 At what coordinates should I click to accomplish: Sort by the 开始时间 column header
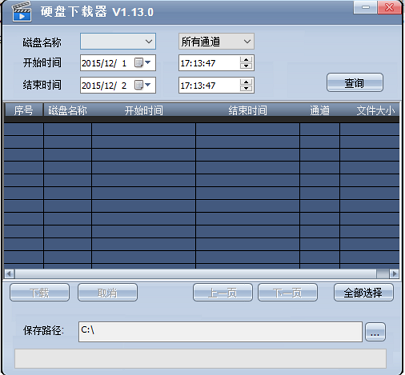tap(144, 110)
